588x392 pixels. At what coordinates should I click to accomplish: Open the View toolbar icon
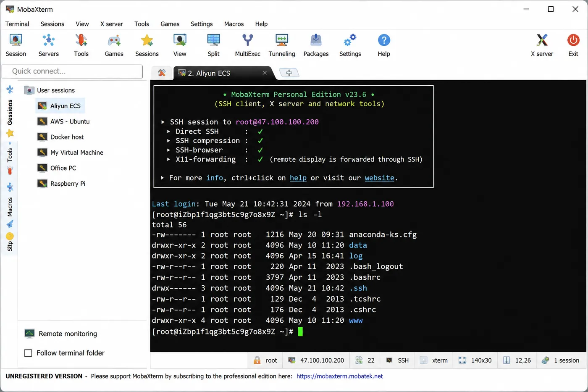180,40
